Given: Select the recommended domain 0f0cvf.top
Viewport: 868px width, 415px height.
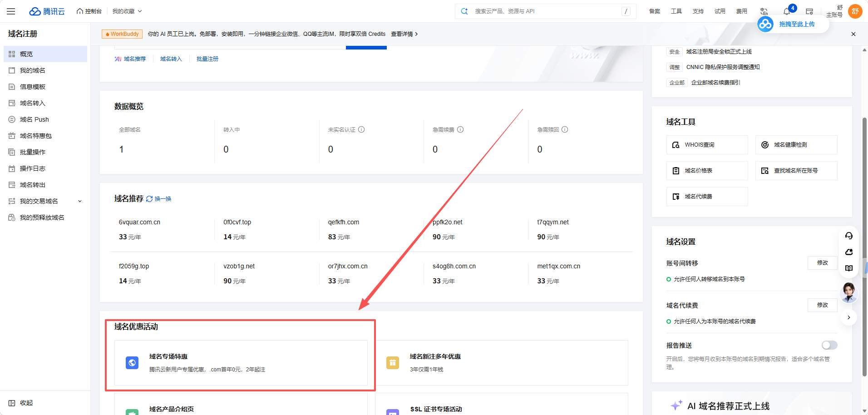Looking at the screenshot, I should (x=237, y=222).
